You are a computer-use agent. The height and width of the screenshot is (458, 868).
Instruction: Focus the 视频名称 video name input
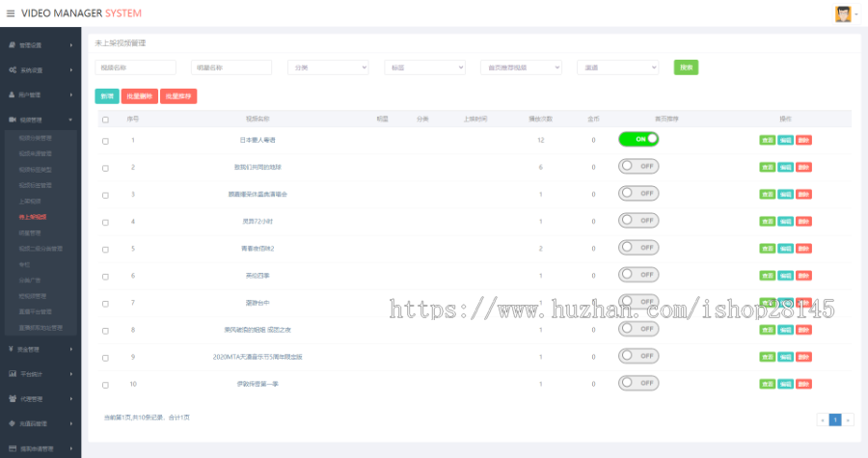(136, 67)
